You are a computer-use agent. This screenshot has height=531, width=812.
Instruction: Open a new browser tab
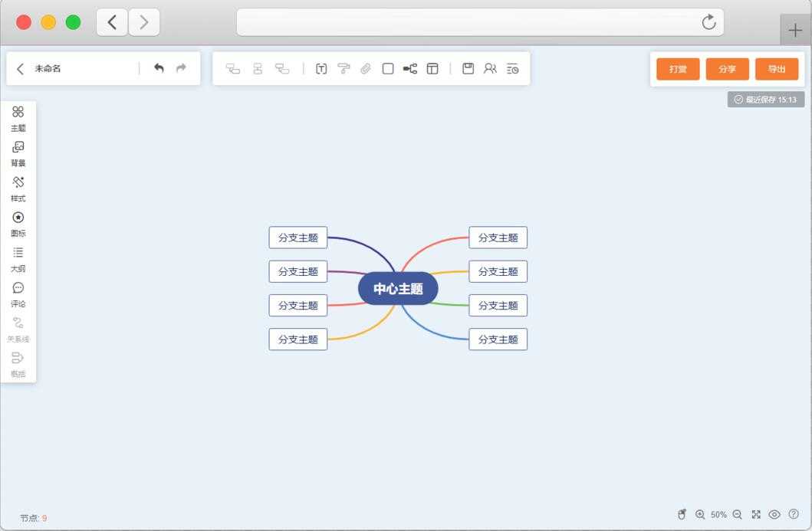(x=795, y=31)
